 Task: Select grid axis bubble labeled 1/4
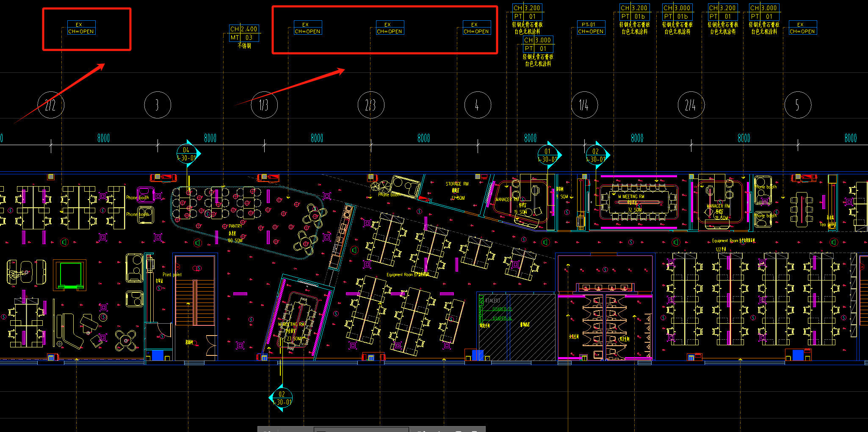coord(584,105)
